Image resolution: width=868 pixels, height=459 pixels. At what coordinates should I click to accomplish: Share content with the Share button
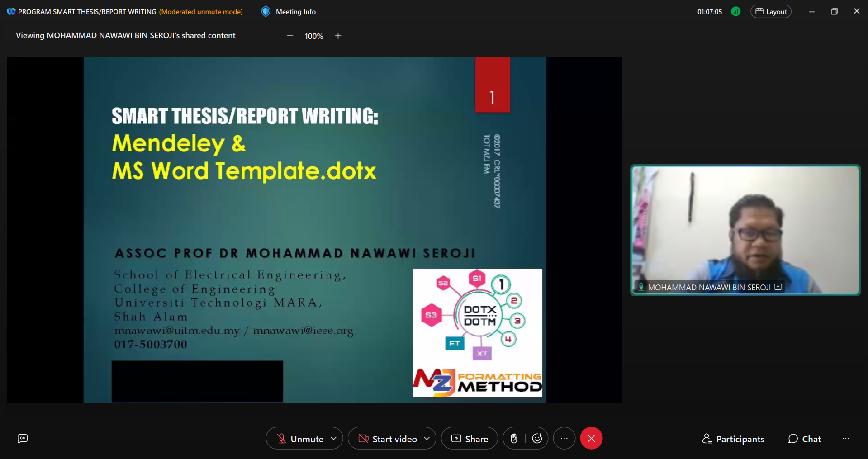[470, 439]
